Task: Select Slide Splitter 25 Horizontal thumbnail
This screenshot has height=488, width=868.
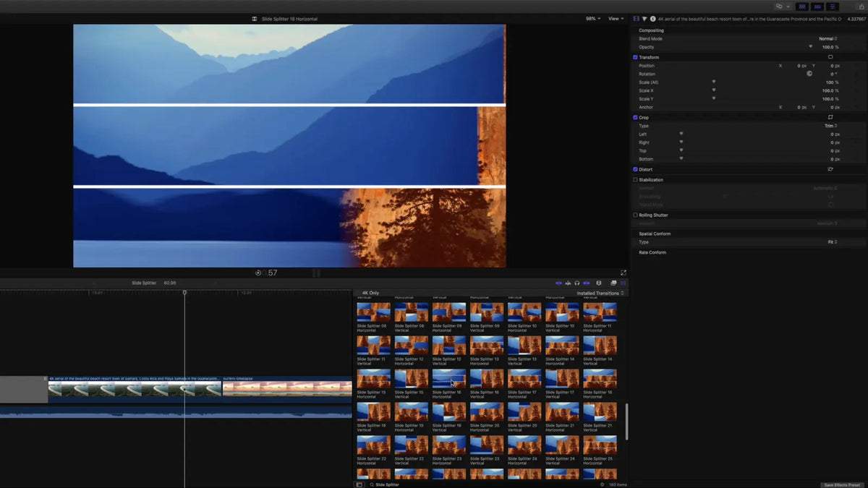Action: point(600,445)
